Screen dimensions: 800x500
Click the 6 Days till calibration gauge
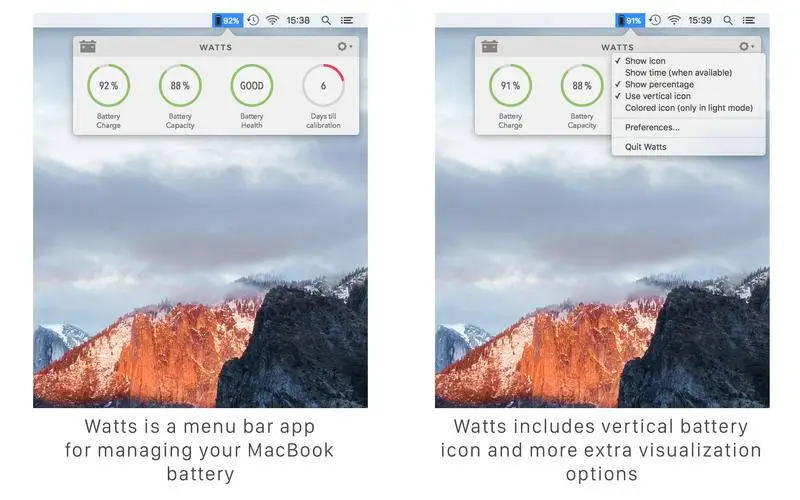click(323, 86)
